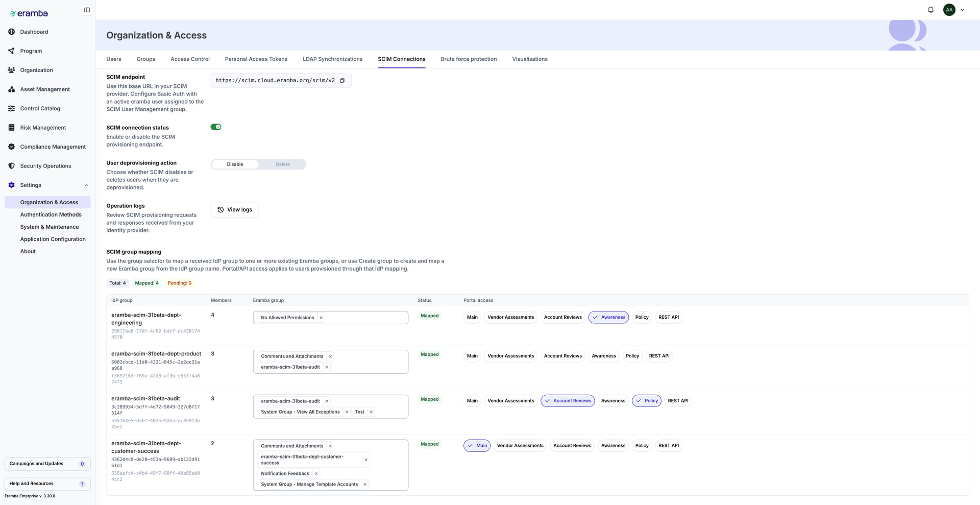The height and width of the screenshot is (505, 980).
Task: Click the Dashboard sidebar icon
Action: pyautogui.click(x=11, y=32)
